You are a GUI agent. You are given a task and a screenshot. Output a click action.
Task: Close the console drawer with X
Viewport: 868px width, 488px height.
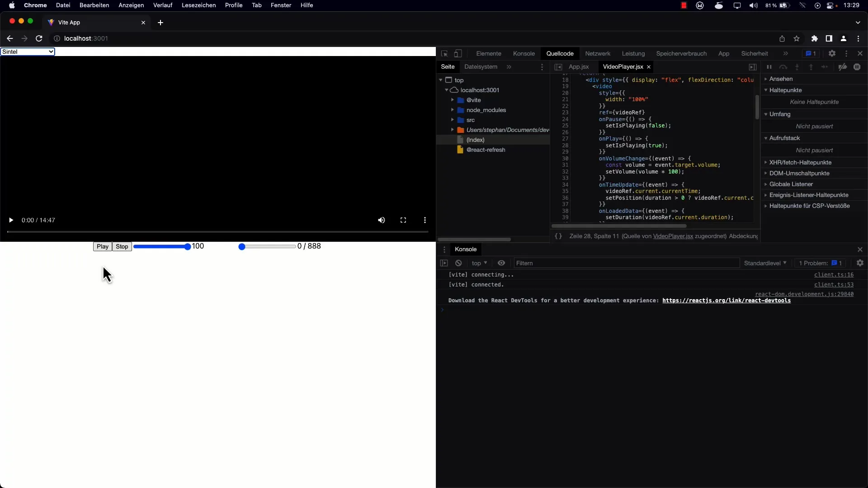click(860, 249)
